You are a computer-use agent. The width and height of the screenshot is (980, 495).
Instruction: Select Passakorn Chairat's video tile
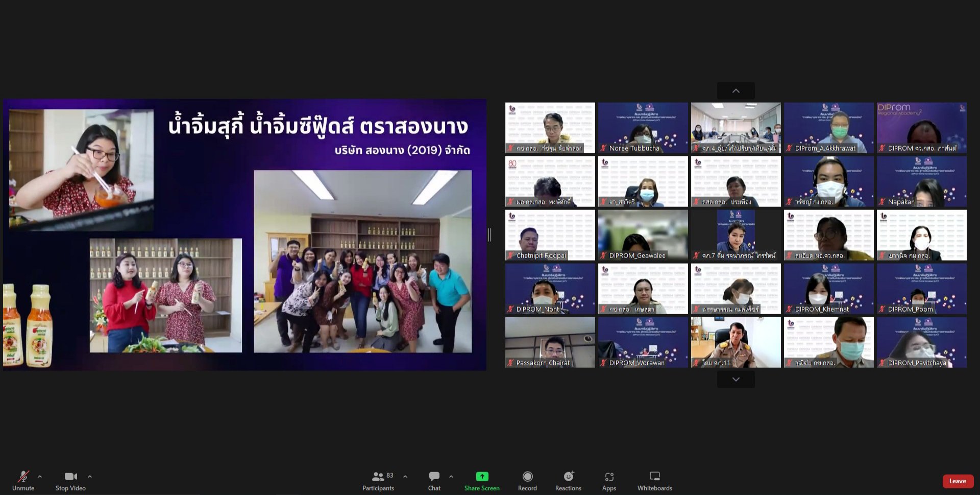point(550,342)
